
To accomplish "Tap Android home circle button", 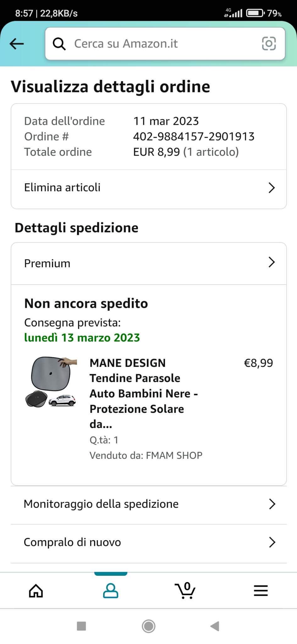I will [148, 626].
